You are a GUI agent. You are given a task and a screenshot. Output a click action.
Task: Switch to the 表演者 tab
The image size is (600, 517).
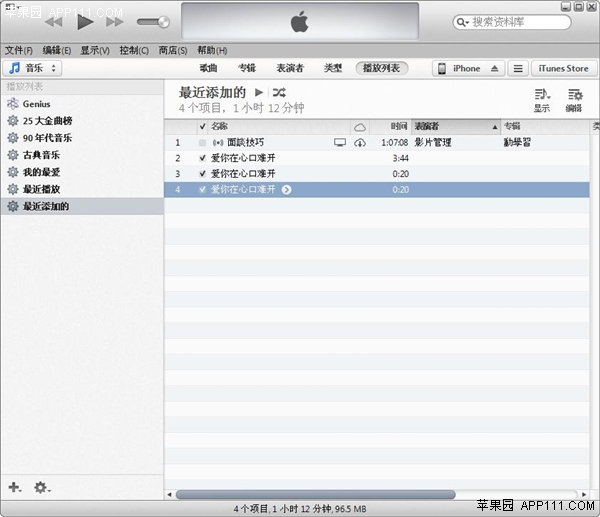pyautogui.click(x=290, y=68)
